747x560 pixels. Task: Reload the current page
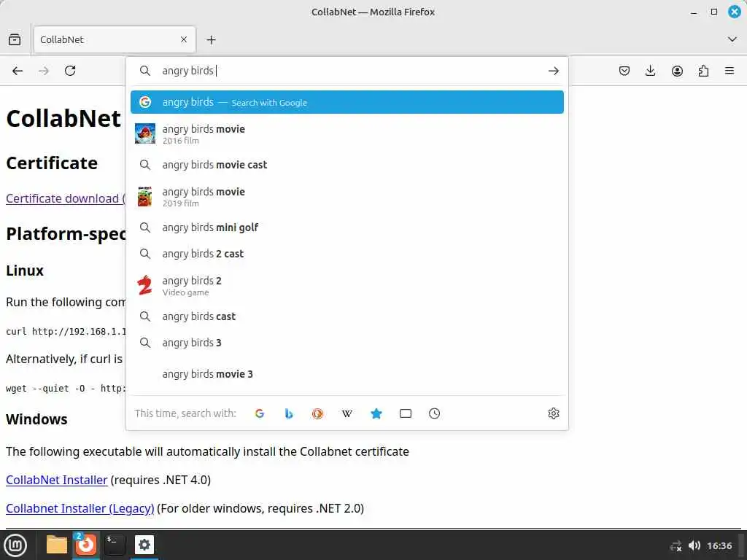pos(70,71)
